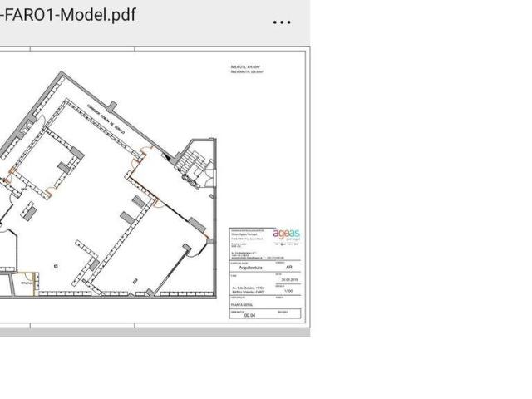Click the ageas logo in title block

[x=286, y=234]
